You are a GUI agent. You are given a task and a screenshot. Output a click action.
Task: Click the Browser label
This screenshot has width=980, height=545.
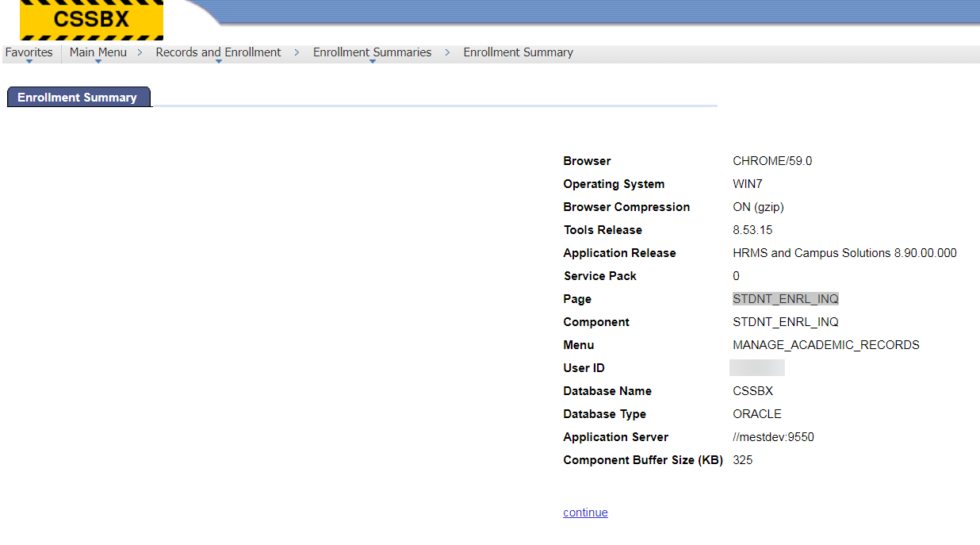(x=587, y=161)
